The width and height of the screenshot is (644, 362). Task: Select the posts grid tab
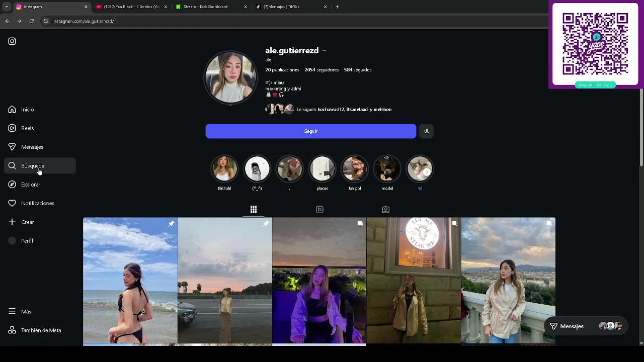pos(254,209)
